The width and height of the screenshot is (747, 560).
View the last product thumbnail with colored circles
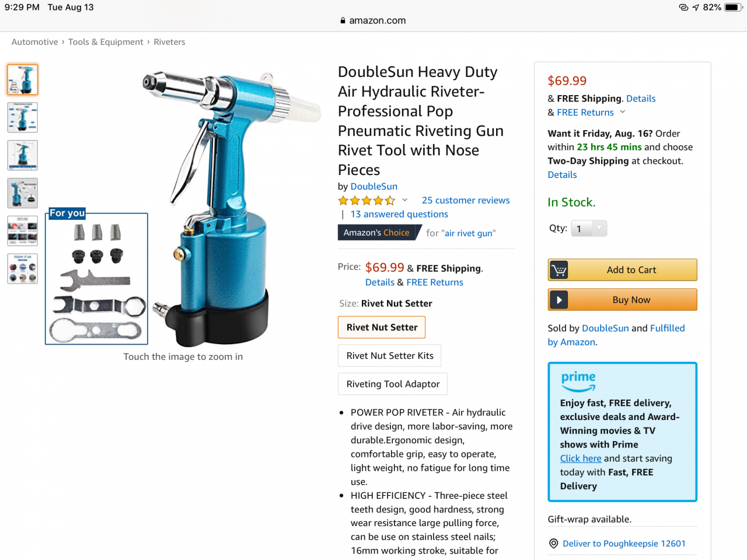click(23, 269)
